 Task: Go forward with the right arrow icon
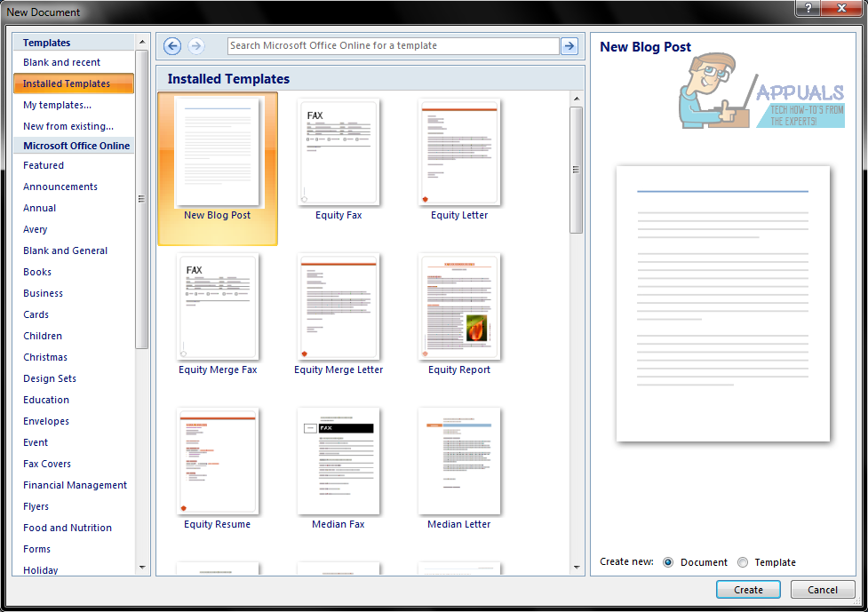[x=196, y=46]
